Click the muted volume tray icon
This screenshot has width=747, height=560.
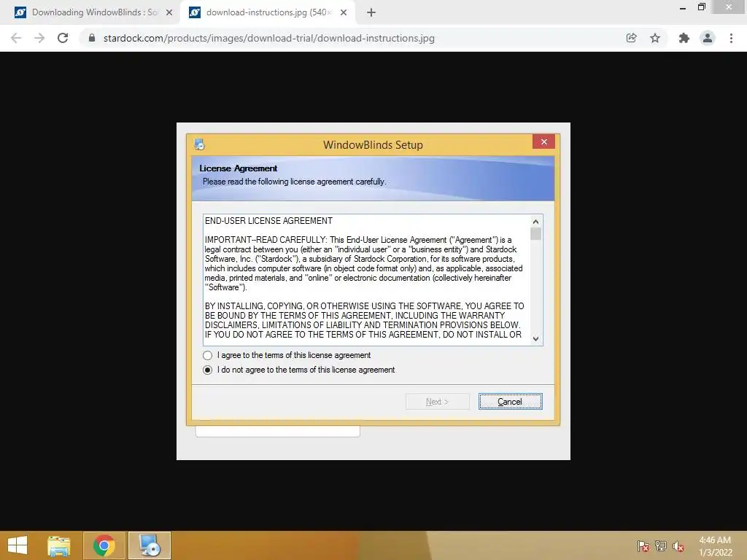678,546
